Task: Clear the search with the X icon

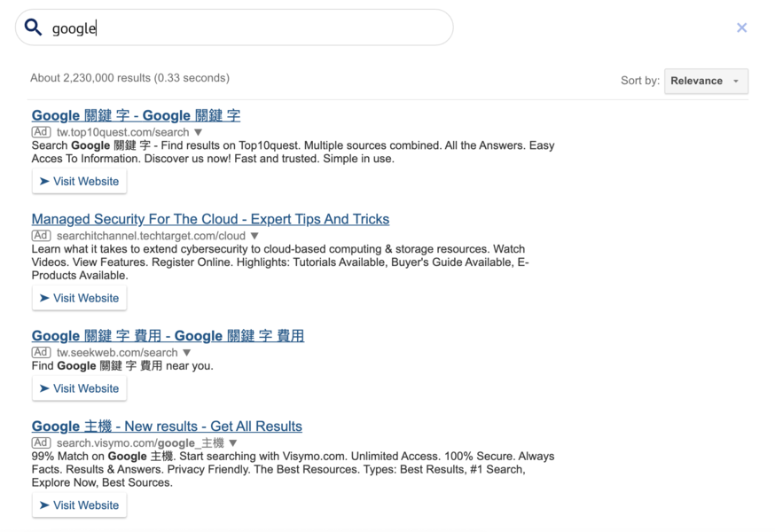Action: pos(741,27)
